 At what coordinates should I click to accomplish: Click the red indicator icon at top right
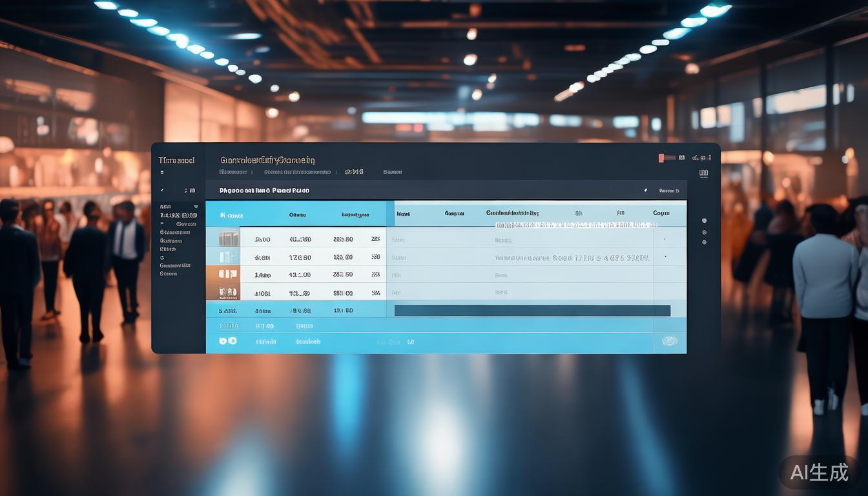click(x=661, y=158)
